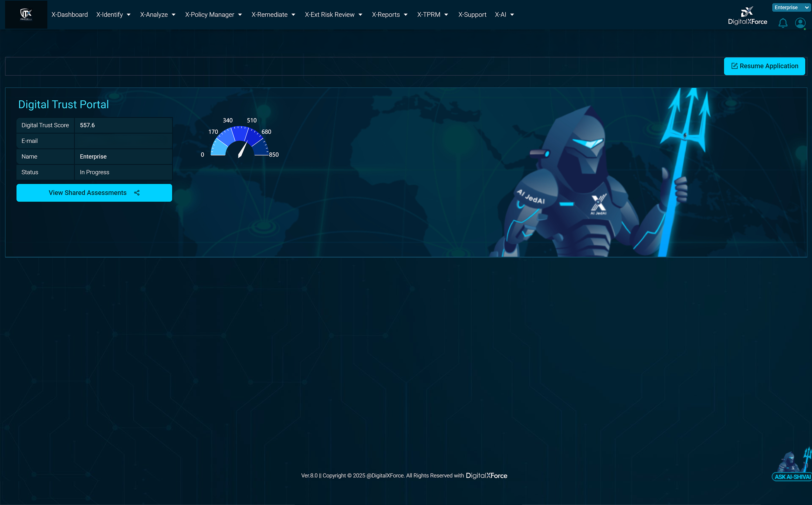Open the X-Reports menu
Viewport: 812px width, 505px height.
390,15
